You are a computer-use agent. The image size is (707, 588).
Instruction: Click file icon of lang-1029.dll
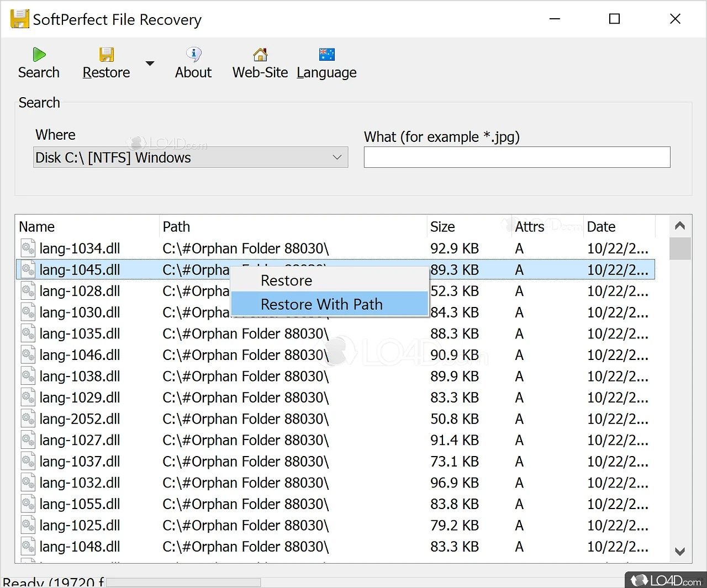[28, 398]
